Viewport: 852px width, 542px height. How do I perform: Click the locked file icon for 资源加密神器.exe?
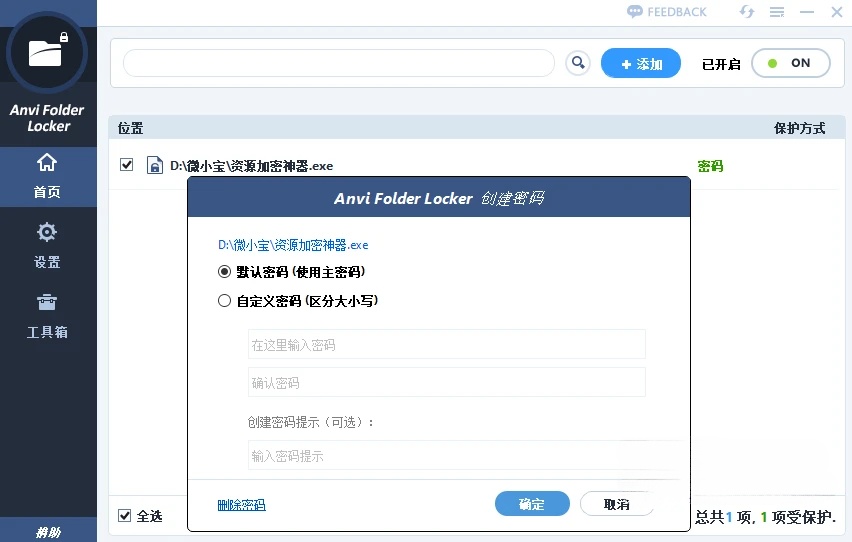click(155, 165)
